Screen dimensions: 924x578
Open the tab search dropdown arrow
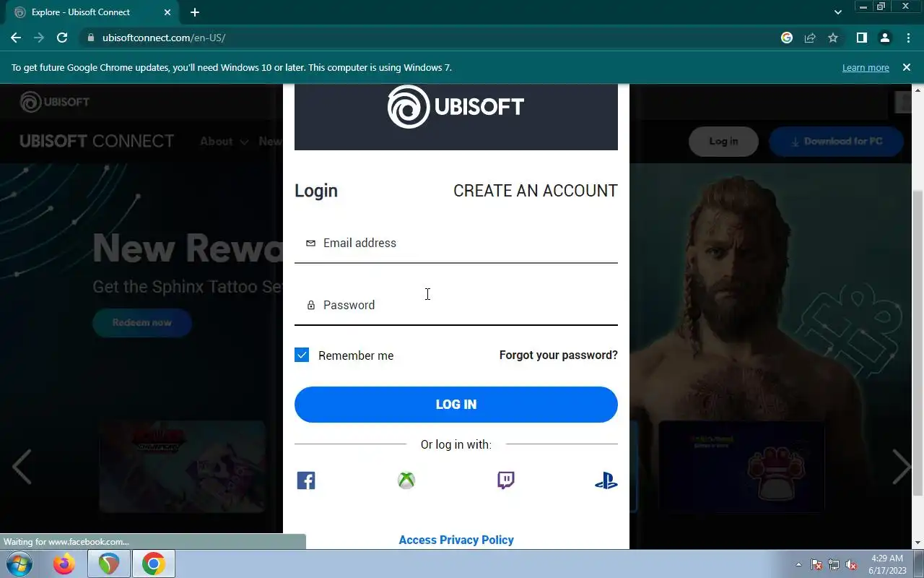pyautogui.click(x=838, y=12)
